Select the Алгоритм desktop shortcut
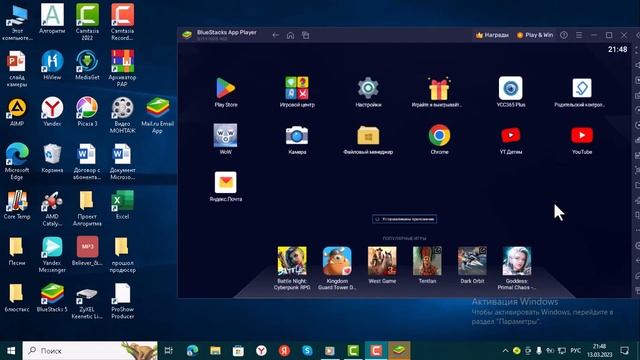The width and height of the screenshot is (640, 360). pos(52,15)
